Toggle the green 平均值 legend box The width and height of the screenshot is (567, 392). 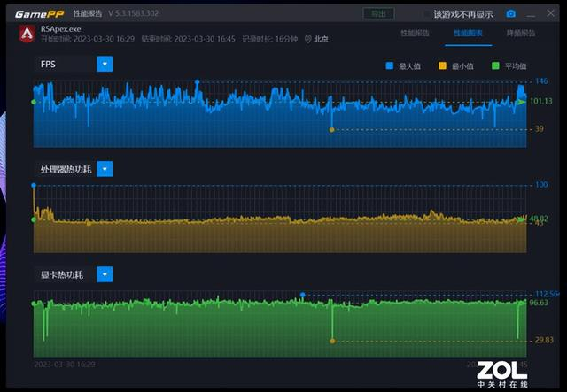497,66
